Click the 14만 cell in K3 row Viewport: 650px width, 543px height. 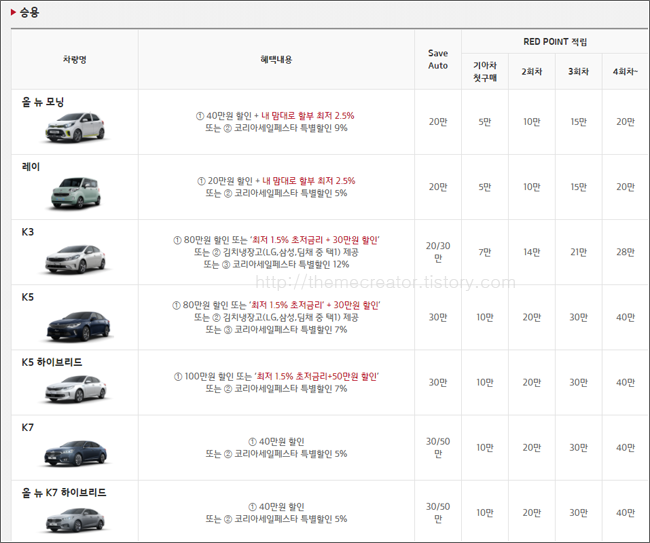pos(531,252)
